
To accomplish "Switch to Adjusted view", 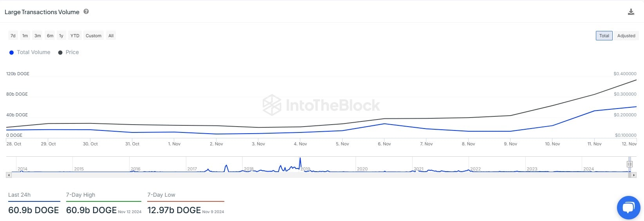I will tap(626, 36).
